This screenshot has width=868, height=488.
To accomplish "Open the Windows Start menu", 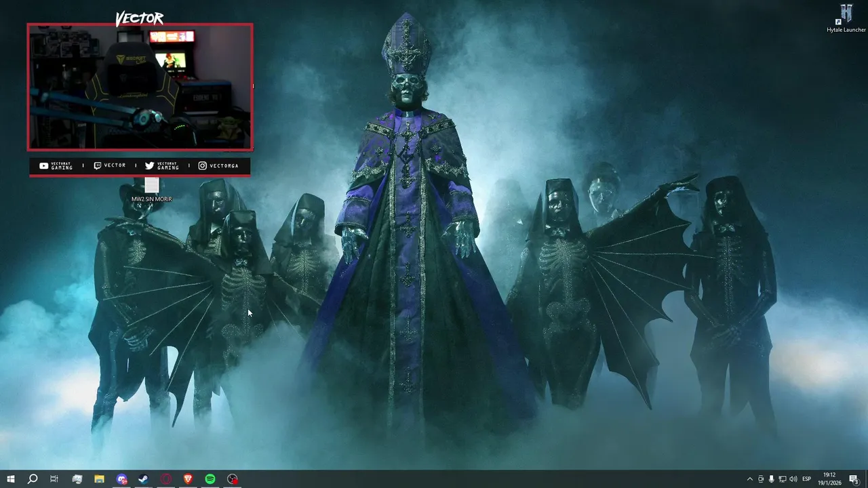I will (10, 479).
